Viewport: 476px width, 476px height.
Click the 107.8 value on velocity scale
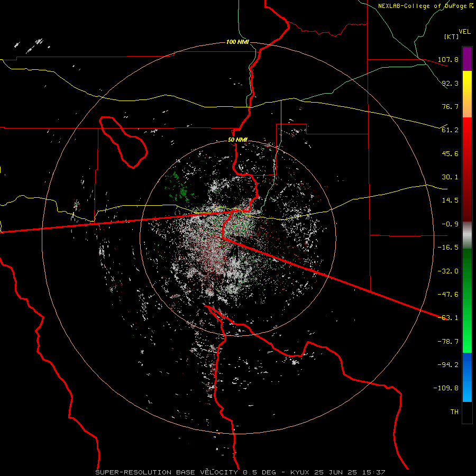coord(448,59)
